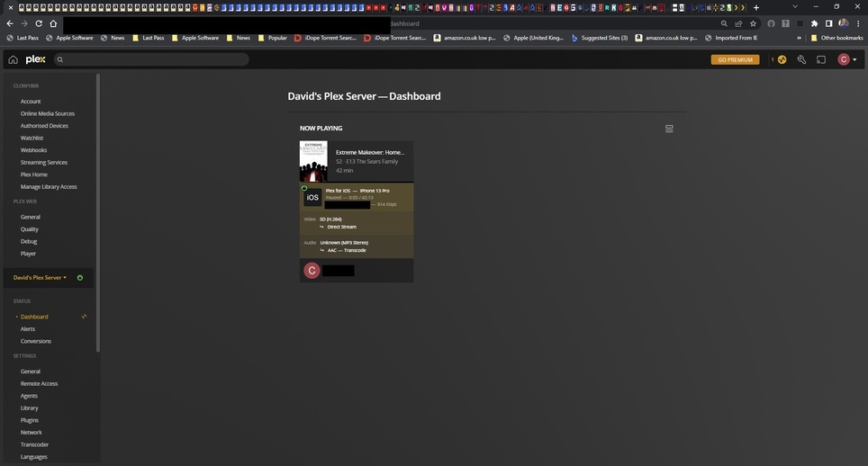Click the GO PREMIUM button
This screenshot has height=466, width=868.
(735, 59)
